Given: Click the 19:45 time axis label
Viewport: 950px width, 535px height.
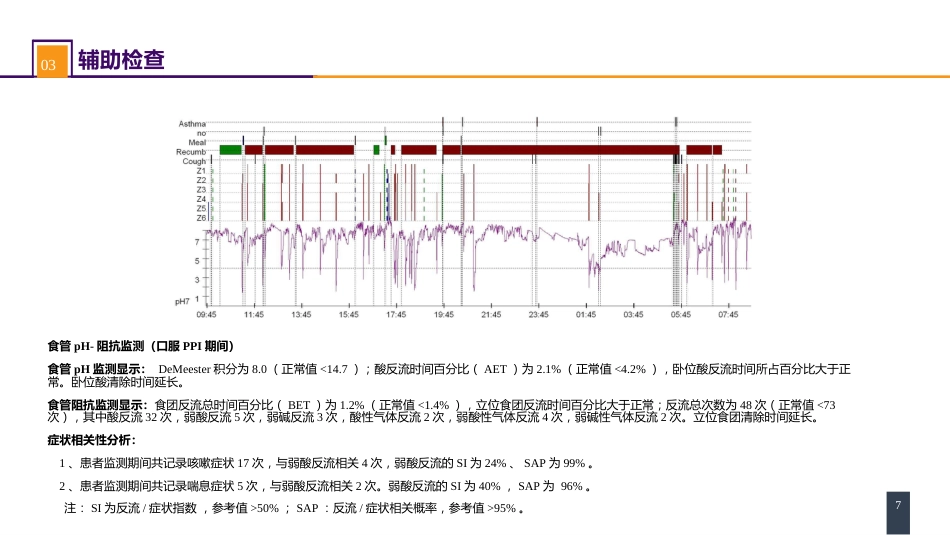Looking at the screenshot, I should 443,314.
